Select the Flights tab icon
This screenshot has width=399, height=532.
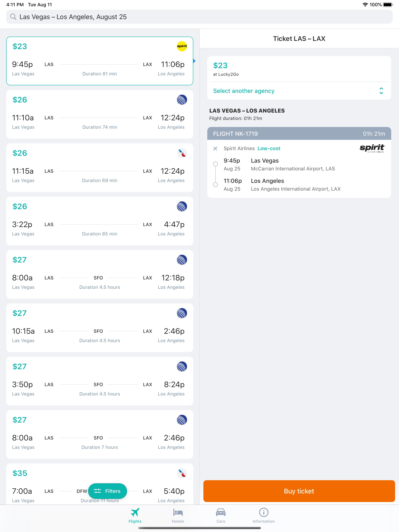pyautogui.click(x=135, y=513)
